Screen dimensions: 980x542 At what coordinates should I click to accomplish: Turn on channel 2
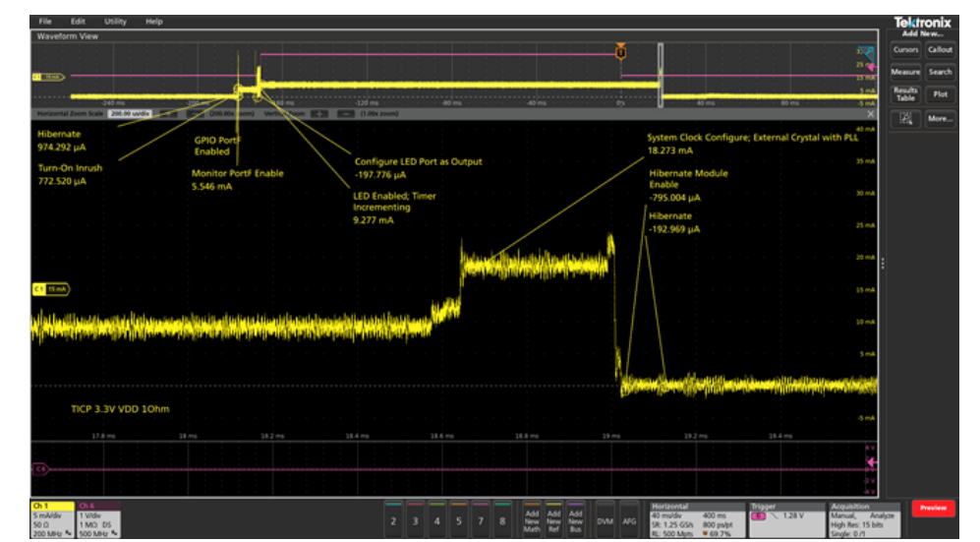(x=393, y=519)
